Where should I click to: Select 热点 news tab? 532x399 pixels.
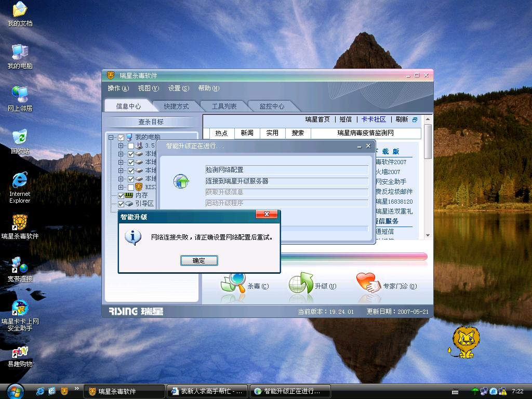221,133
